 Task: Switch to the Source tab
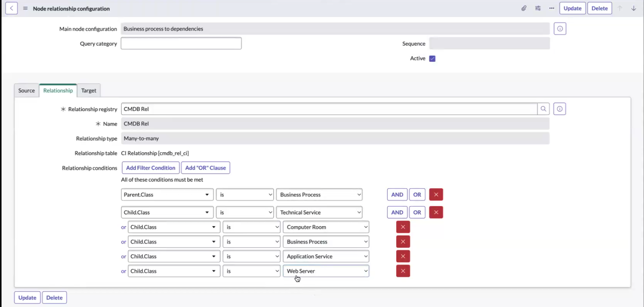tap(26, 90)
